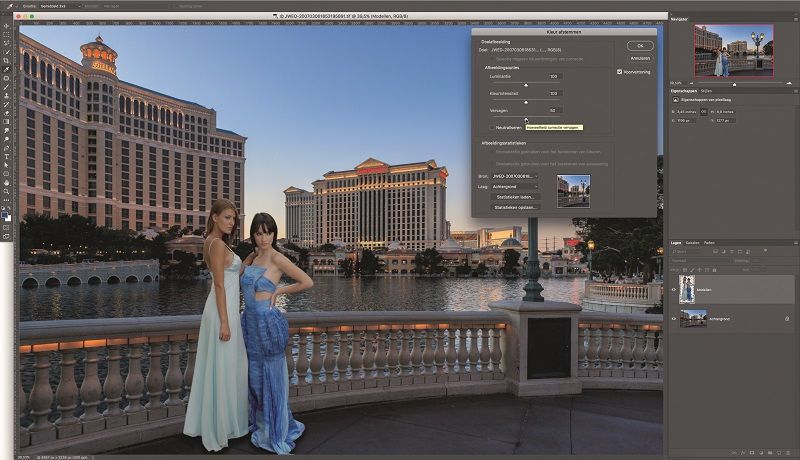Open the Edit Toolbar ellipsis
Image resolution: width=800 pixels, height=460 pixels.
pyautogui.click(x=6, y=200)
